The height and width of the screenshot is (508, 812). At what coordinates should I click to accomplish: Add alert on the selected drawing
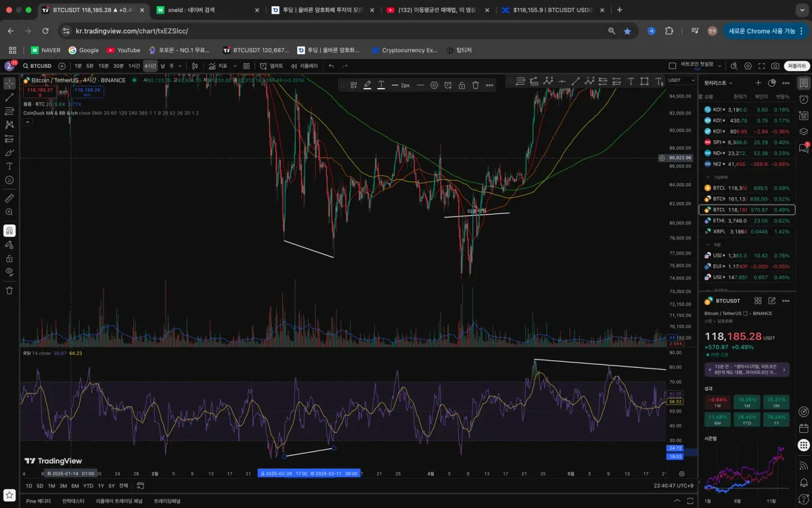pyautogui.click(x=448, y=85)
